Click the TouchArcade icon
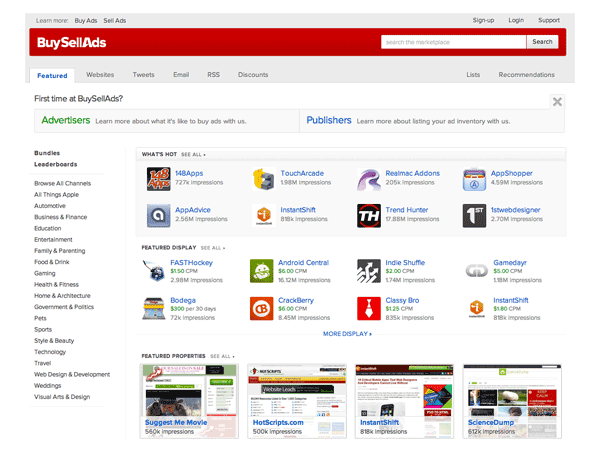 point(264,179)
